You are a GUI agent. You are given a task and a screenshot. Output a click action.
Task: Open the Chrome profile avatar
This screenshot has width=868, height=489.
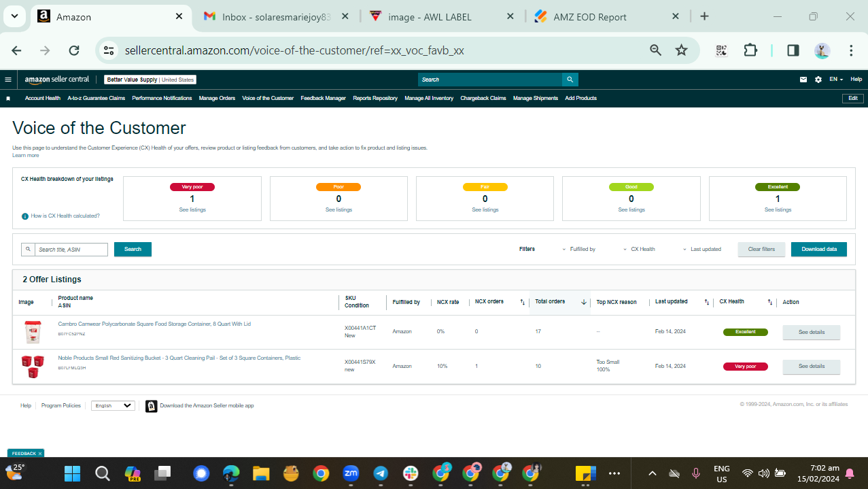coord(822,50)
